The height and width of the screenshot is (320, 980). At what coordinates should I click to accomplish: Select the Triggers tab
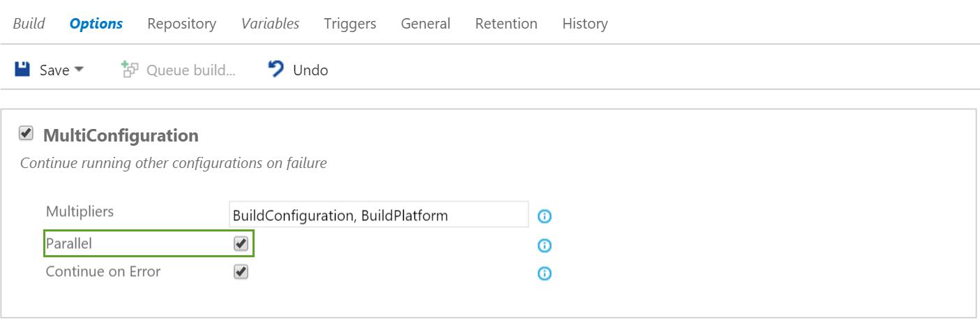(349, 24)
